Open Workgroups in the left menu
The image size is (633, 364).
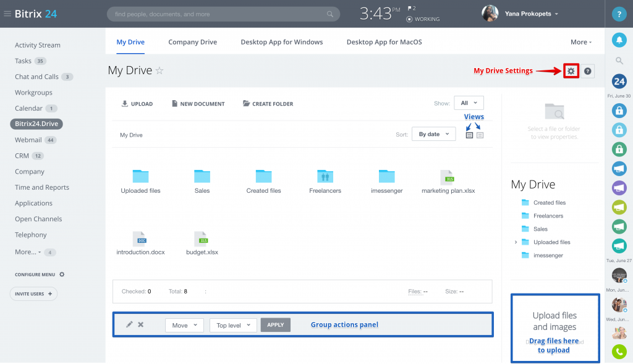point(33,93)
